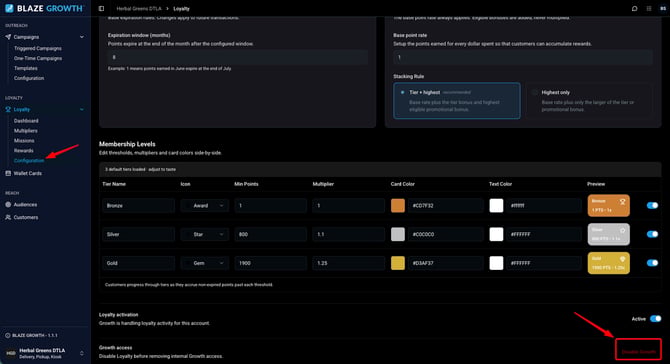Click the Bronze card color swatch

click(398, 205)
